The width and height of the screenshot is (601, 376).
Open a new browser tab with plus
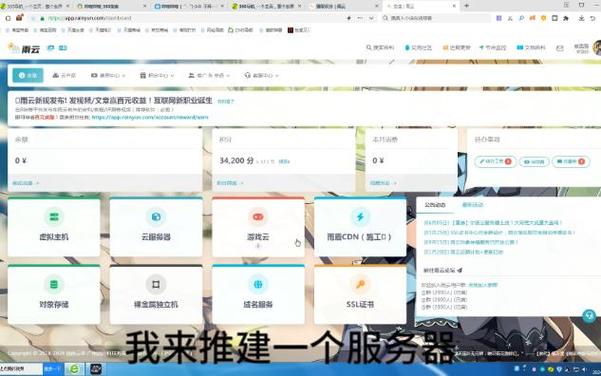[466, 6]
